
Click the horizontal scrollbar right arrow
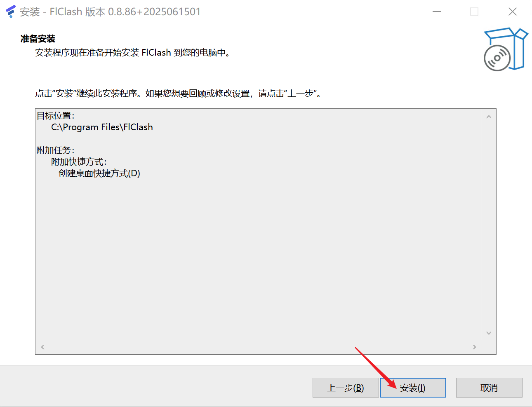click(474, 347)
